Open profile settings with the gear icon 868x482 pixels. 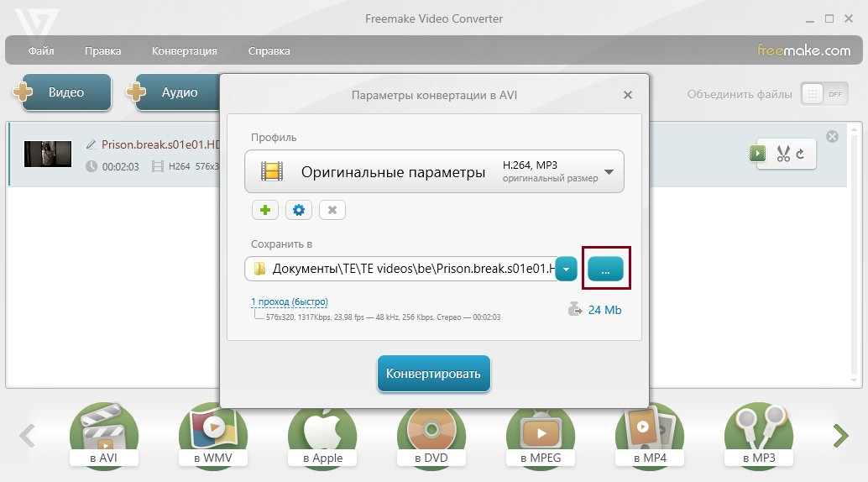(299, 210)
